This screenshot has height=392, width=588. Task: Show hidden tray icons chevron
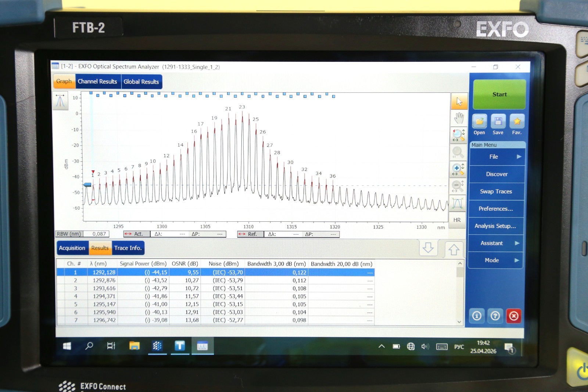pyautogui.click(x=381, y=346)
